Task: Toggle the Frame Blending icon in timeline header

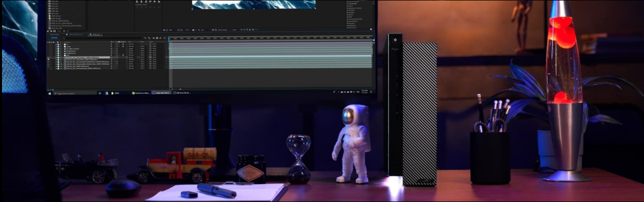Action: 157,38
